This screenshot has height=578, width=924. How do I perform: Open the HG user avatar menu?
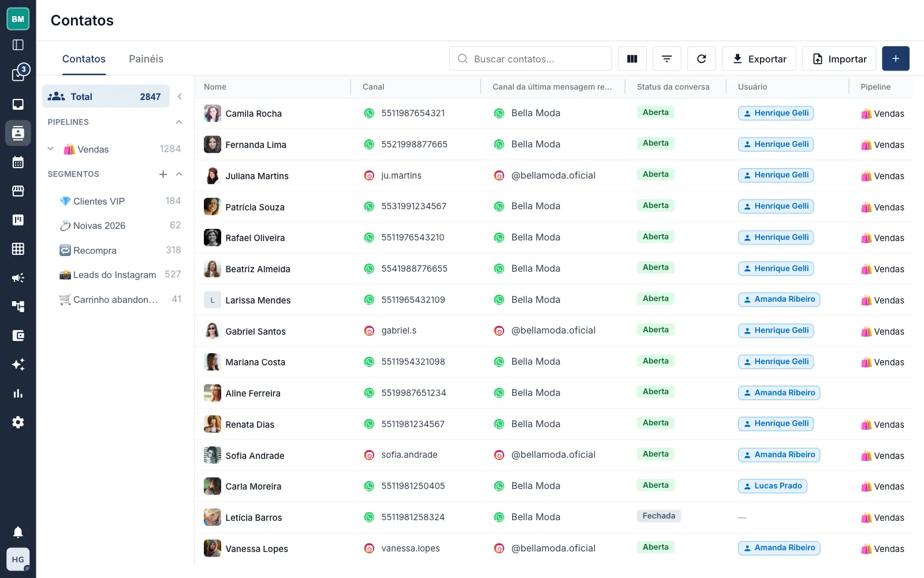18,560
